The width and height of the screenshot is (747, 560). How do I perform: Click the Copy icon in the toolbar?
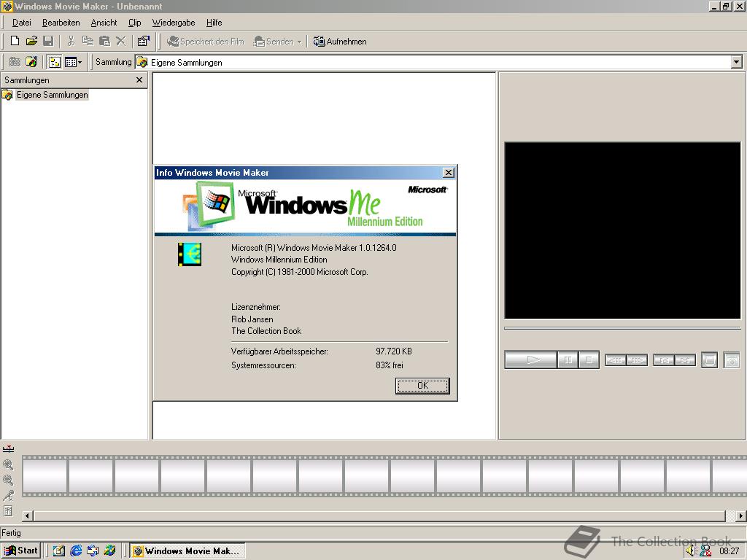88,41
